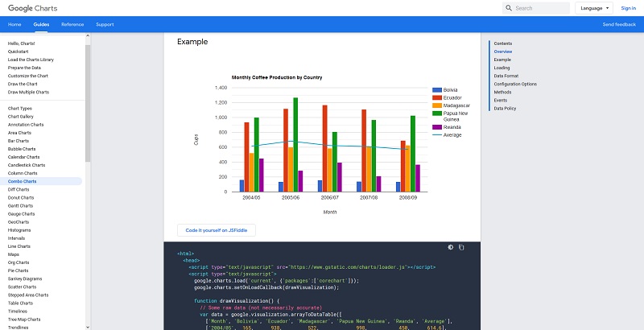Open Column Charts page
Viewport: 644px width, 330px height.
(23, 173)
